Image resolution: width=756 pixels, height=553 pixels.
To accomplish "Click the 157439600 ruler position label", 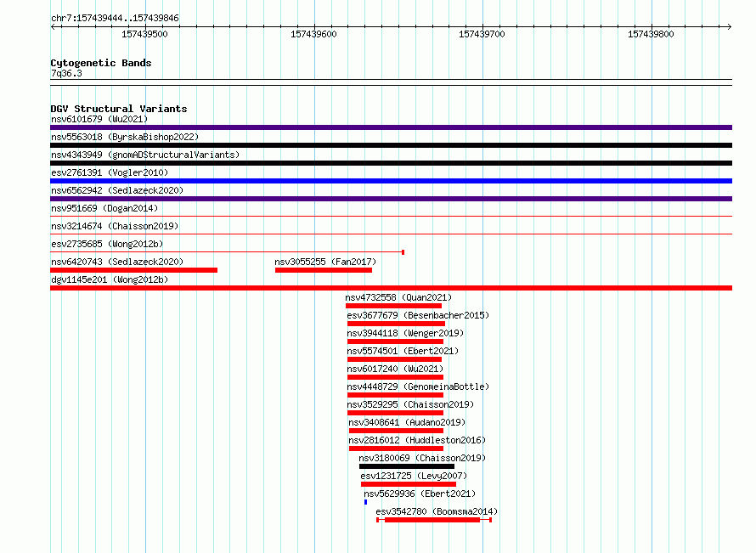I will pos(313,34).
